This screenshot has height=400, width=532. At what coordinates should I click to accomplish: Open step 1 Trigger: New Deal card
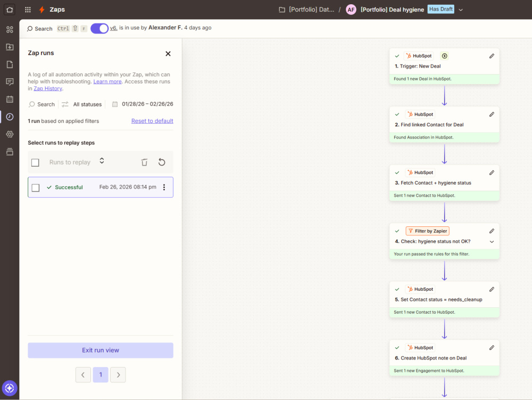[x=444, y=66]
